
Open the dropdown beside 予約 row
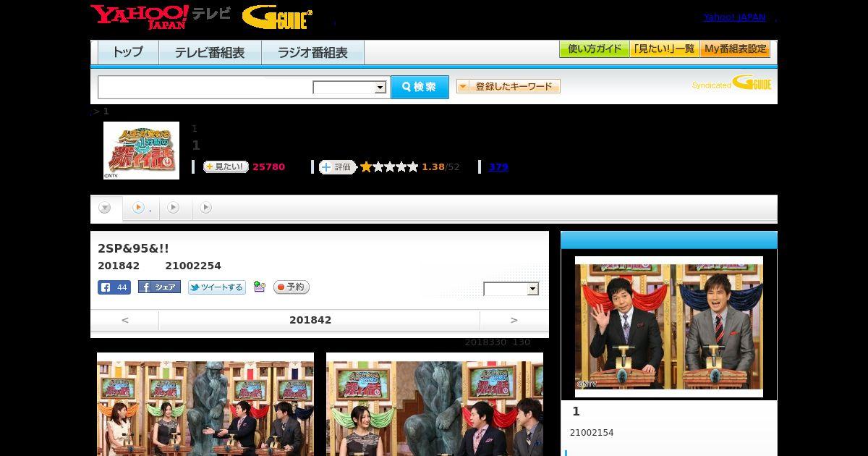(511, 289)
